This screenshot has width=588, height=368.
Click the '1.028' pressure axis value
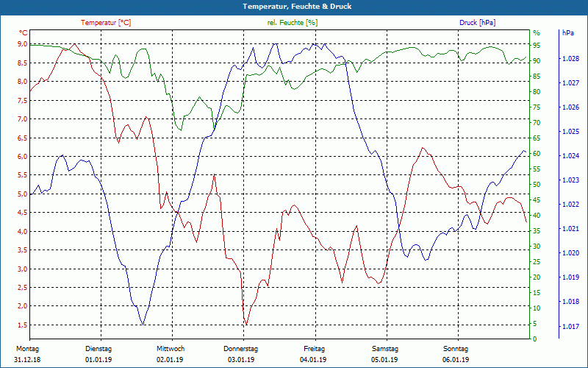571,59
